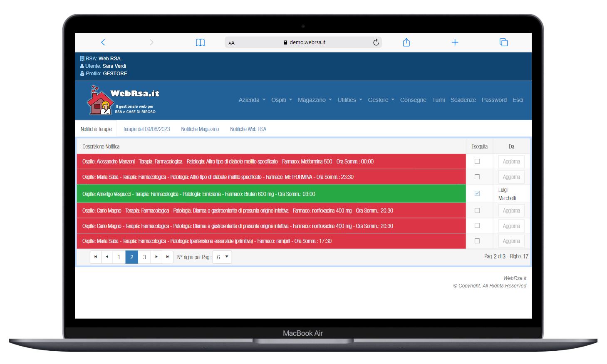
Task: Show all tabs overview icon
Action: [503, 42]
